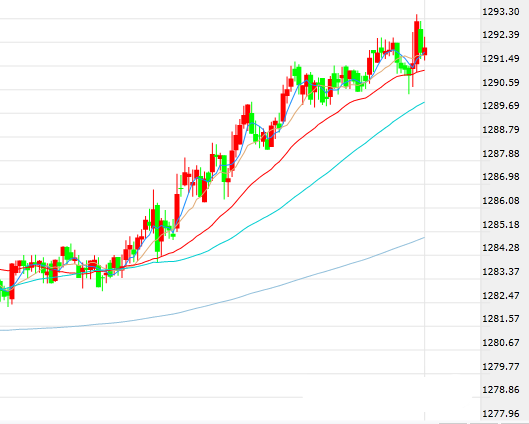This screenshot has height=424, width=529.
Task: Click the 1288.79 price axis label
Action: [x=501, y=130]
